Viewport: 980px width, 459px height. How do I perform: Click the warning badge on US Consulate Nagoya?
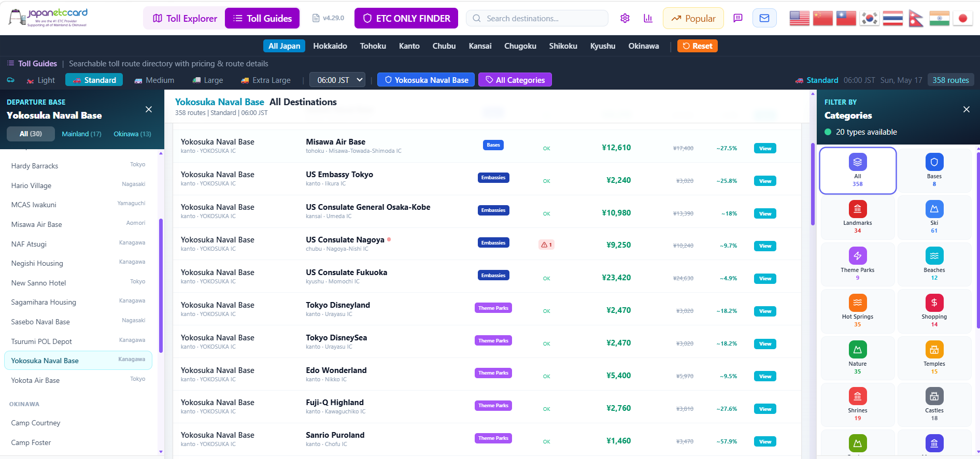tap(546, 245)
